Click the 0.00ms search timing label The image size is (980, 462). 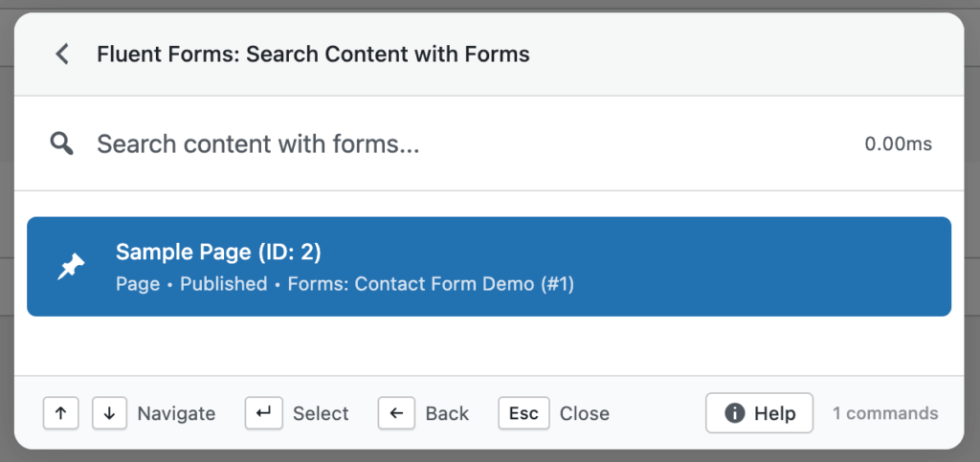[898, 144]
